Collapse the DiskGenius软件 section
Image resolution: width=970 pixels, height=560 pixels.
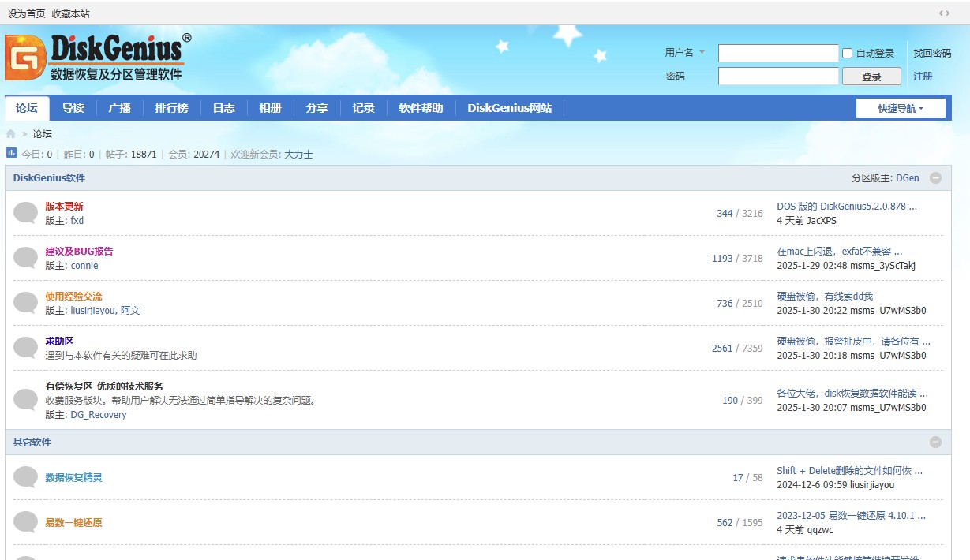[x=935, y=178]
